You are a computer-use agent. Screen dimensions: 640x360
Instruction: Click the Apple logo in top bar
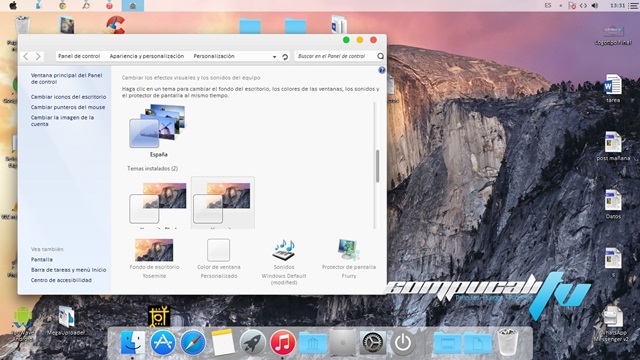[13, 5]
